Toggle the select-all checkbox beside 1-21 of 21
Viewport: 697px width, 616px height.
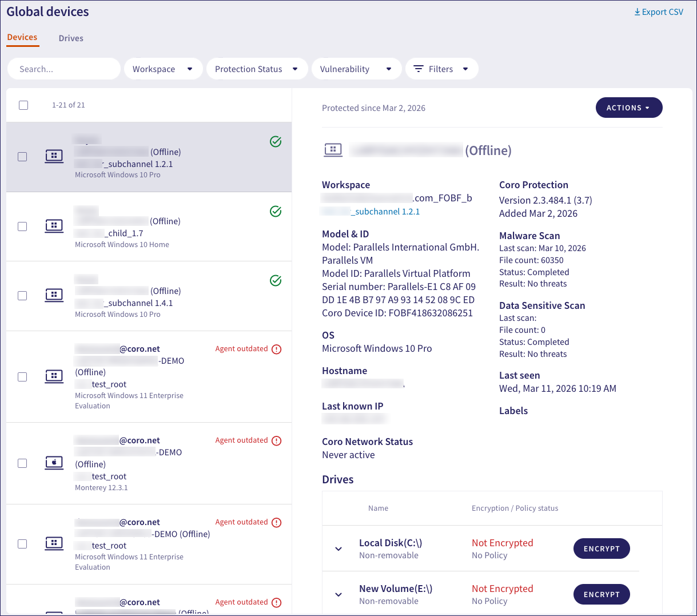pos(23,105)
